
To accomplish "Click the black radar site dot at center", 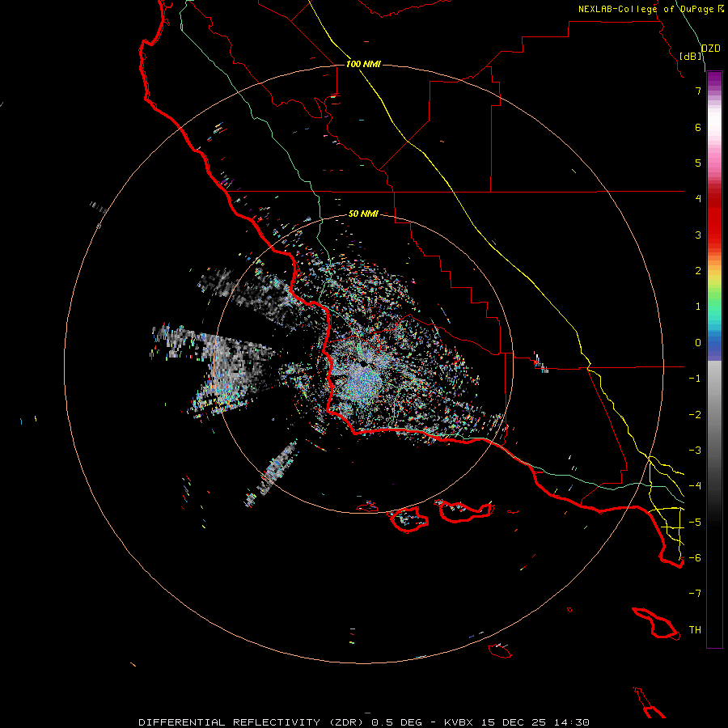I will point(363,365).
